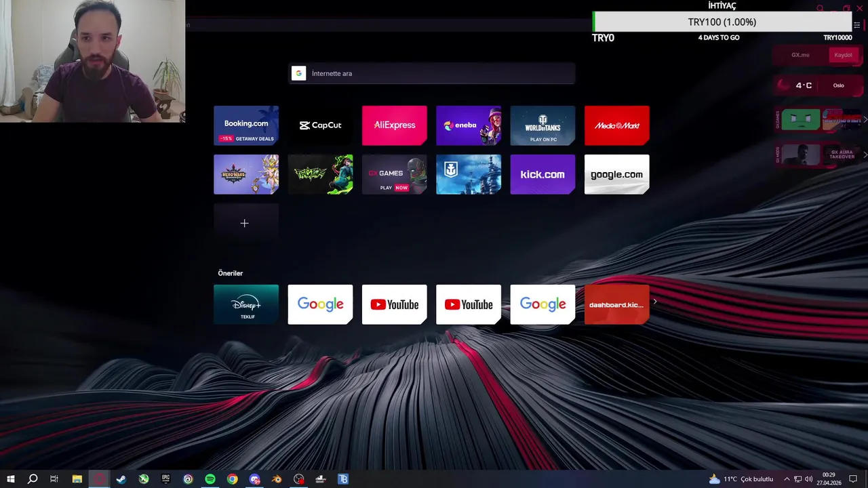Open the second Google suggestion tile
Viewport: 868px width, 488px height.
pos(542,304)
